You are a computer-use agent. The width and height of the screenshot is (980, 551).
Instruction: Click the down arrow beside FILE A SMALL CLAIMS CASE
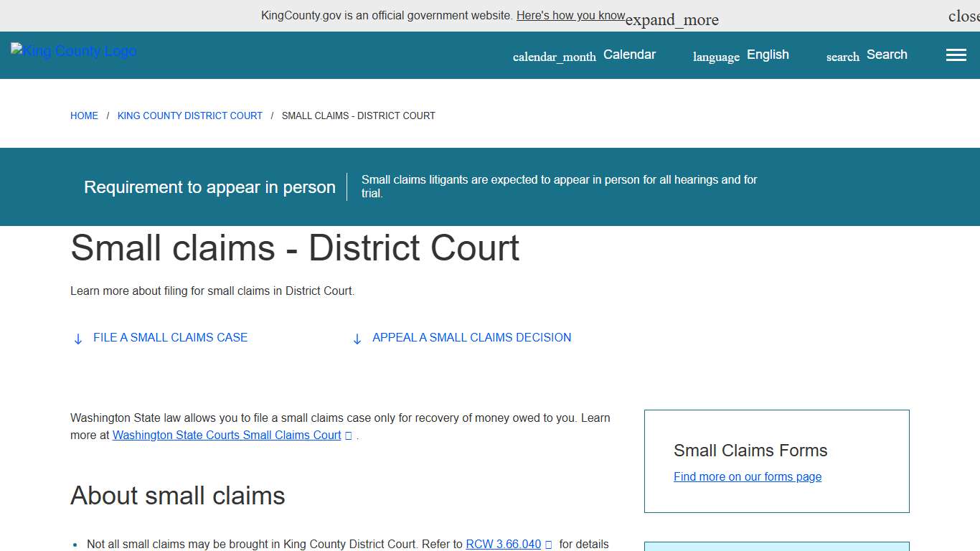[77, 338]
